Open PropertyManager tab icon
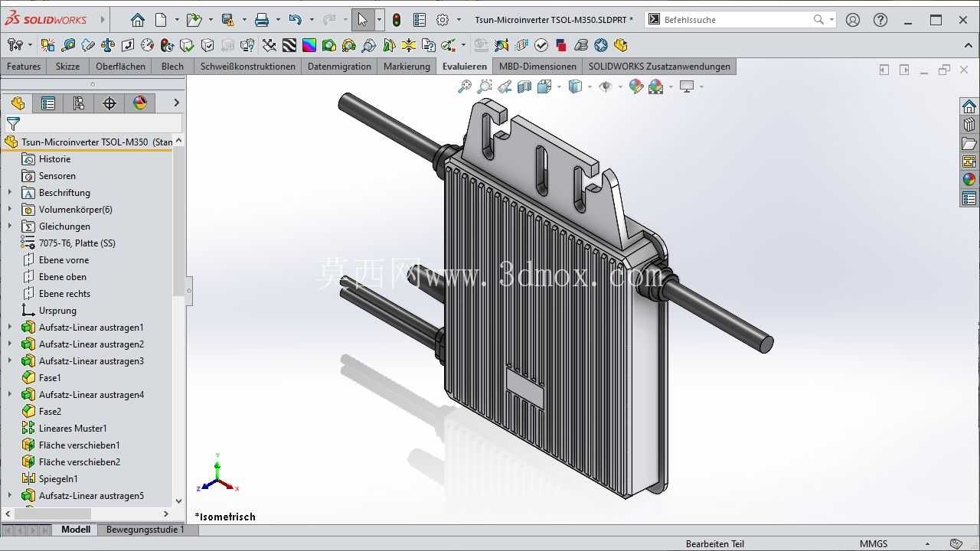 click(x=48, y=103)
